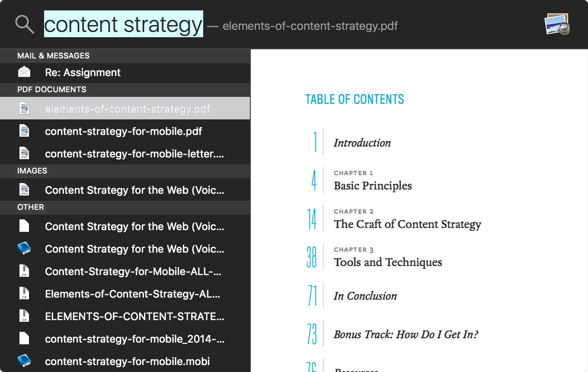Click Table of Contents heading in preview
The image size is (588, 372).
tap(355, 99)
